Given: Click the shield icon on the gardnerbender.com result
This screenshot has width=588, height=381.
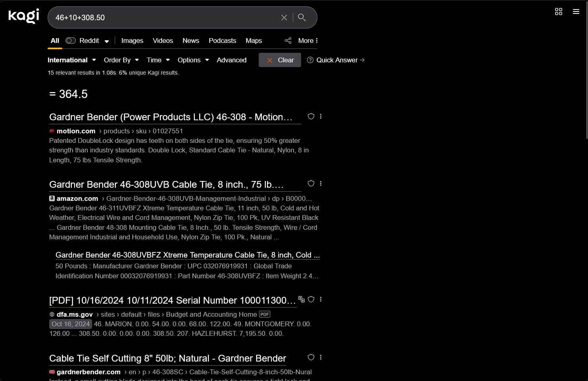Looking at the screenshot, I should click(311, 357).
